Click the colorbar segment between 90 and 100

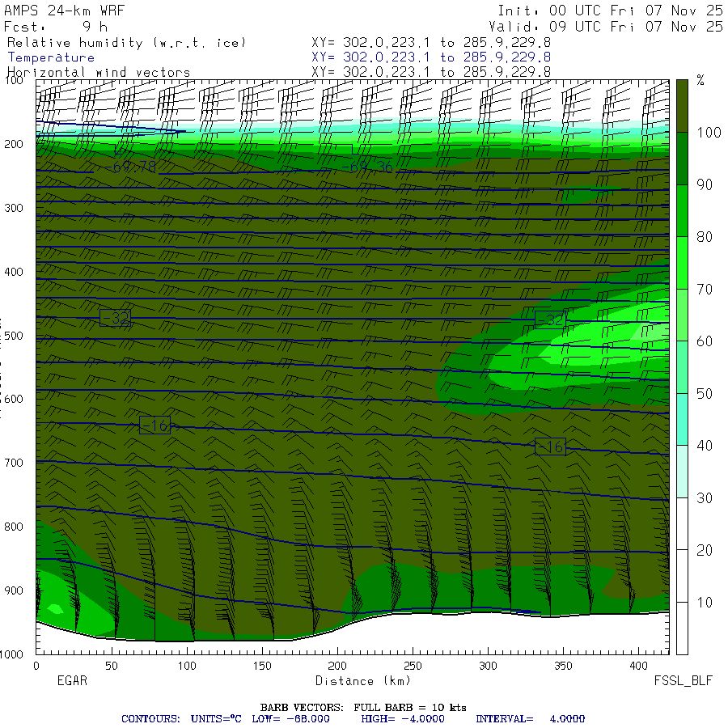(x=682, y=159)
